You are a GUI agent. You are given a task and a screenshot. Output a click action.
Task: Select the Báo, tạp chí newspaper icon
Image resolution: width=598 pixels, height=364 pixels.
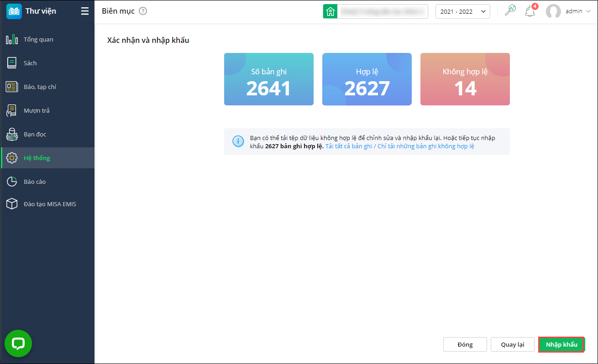[x=12, y=87]
